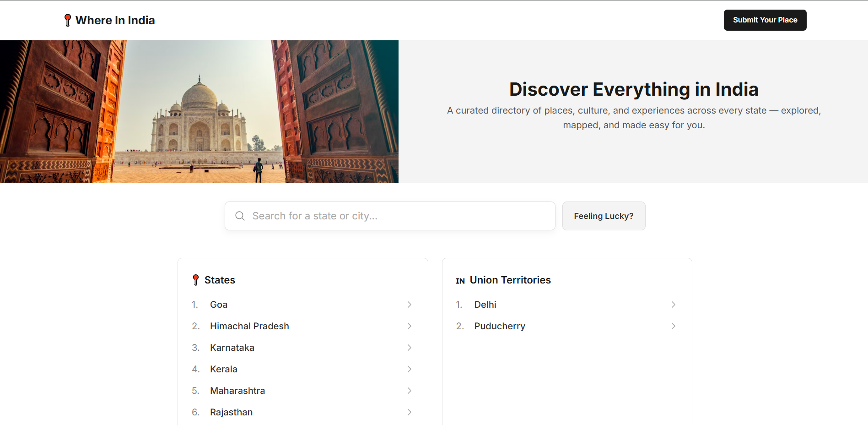Click the chevron arrow next to Delhi

pyautogui.click(x=673, y=304)
